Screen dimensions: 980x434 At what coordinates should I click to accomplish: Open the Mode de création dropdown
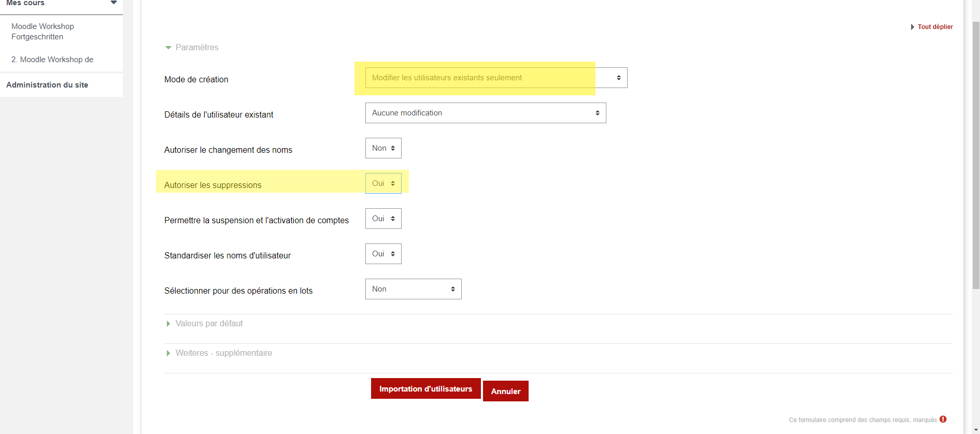496,78
